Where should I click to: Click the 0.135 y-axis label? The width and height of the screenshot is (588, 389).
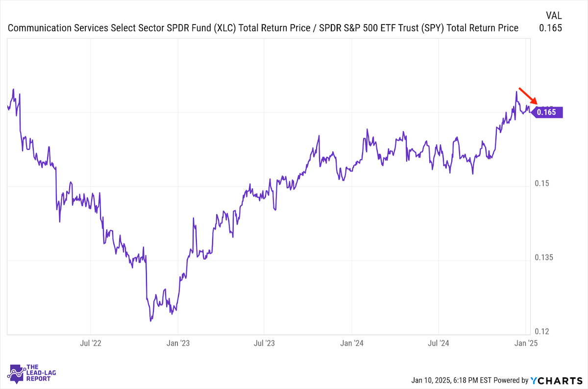click(543, 258)
